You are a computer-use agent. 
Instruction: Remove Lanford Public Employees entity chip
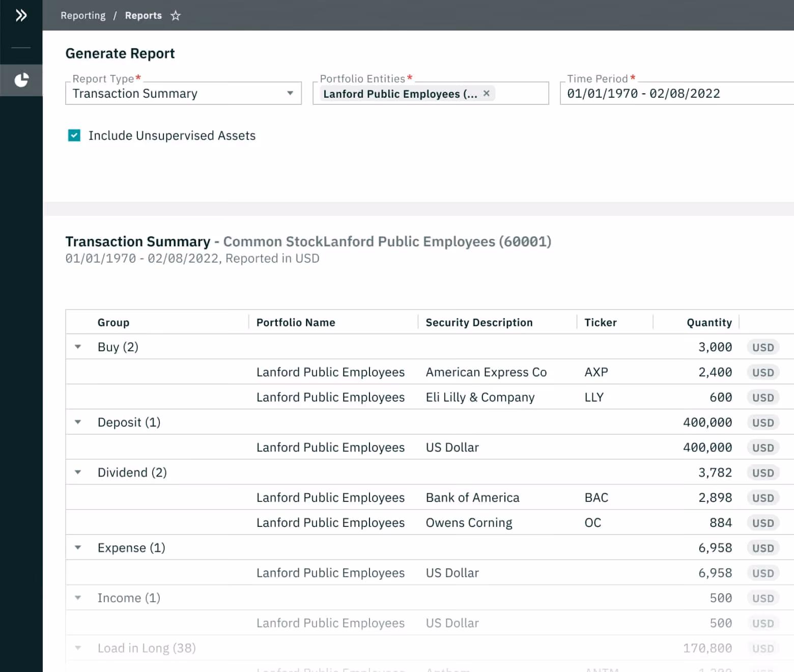click(487, 93)
